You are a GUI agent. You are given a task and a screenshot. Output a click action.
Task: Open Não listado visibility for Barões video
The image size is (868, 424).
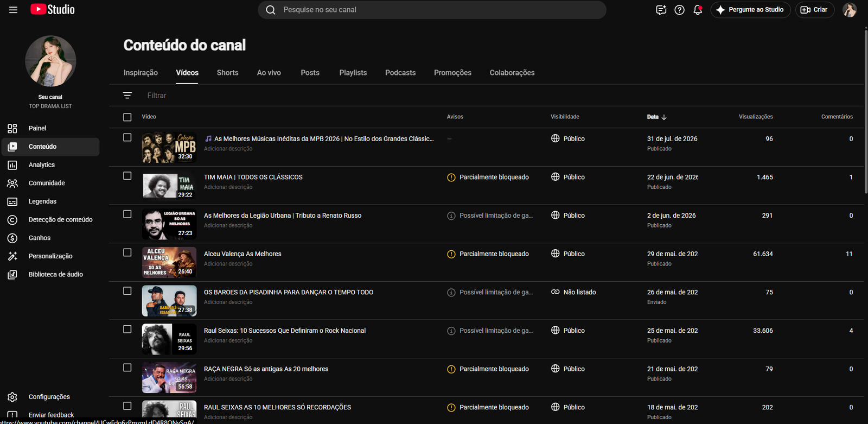(573, 292)
